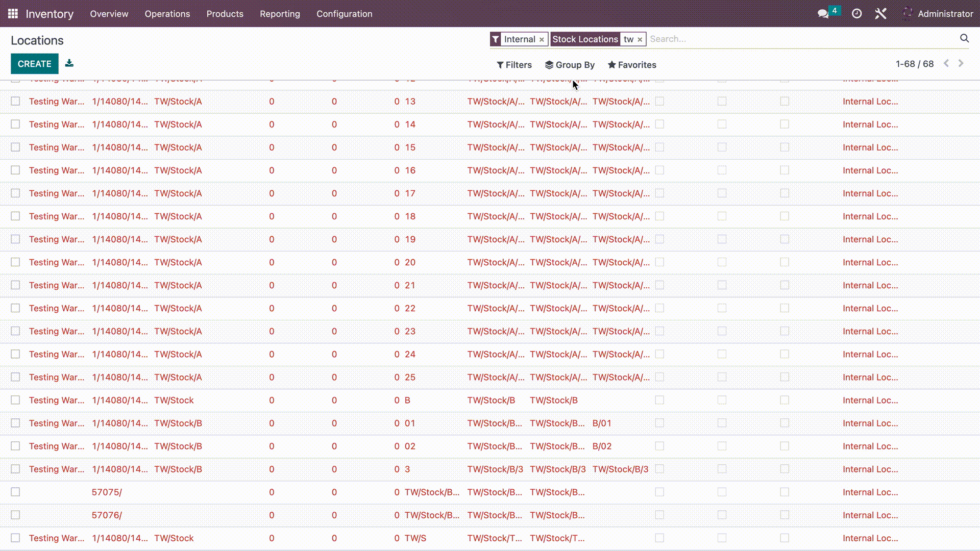The width and height of the screenshot is (980, 551).
Task: Click the Inventory app grid icon
Action: pos(13,13)
